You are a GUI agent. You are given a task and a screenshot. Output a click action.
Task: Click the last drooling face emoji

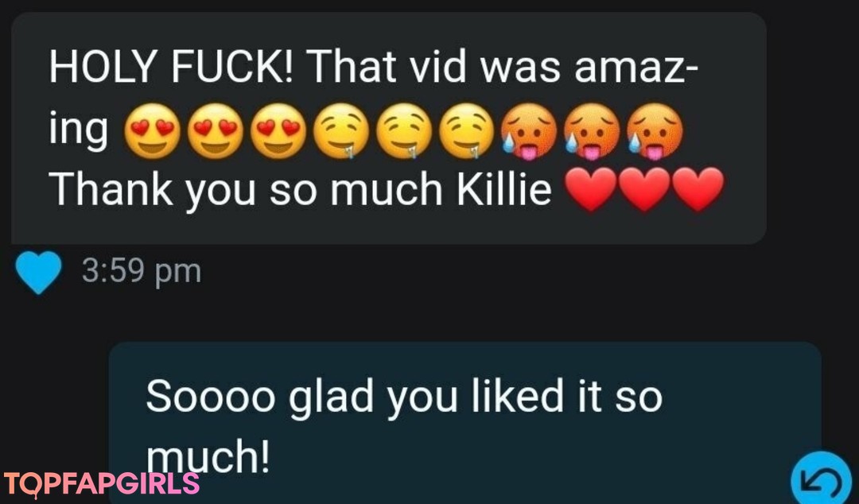[x=468, y=131]
